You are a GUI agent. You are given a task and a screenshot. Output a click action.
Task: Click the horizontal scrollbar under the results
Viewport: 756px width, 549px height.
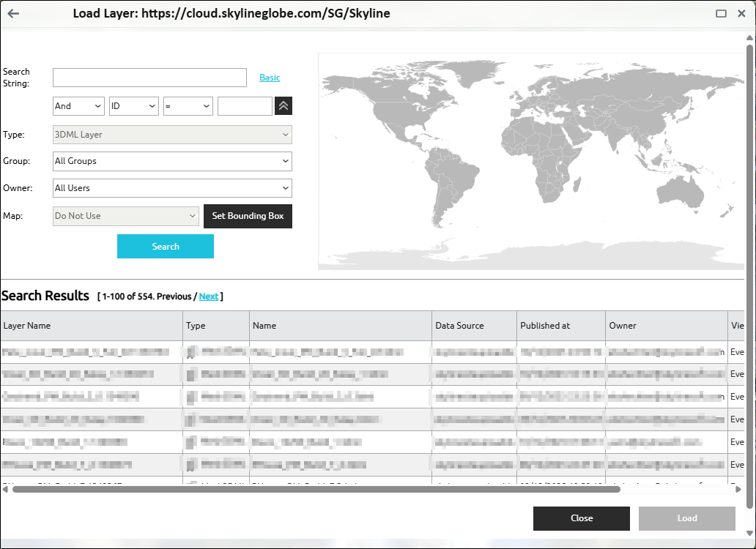pos(316,489)
